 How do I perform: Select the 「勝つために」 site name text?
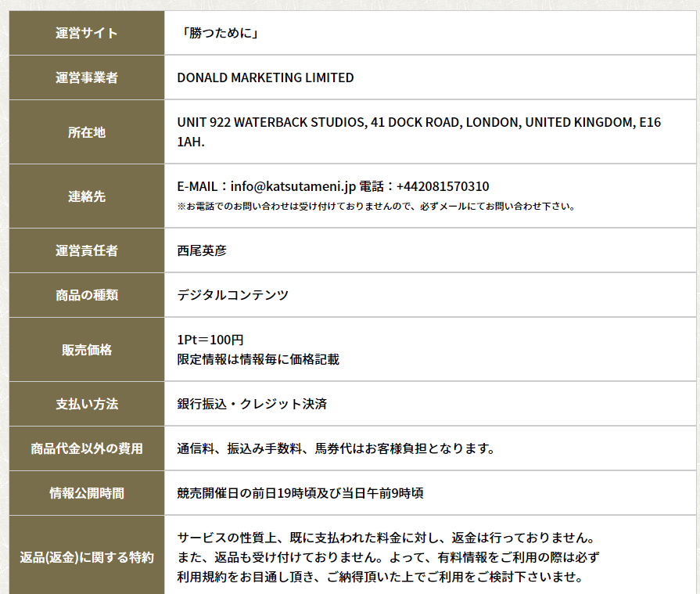[218, 33]
